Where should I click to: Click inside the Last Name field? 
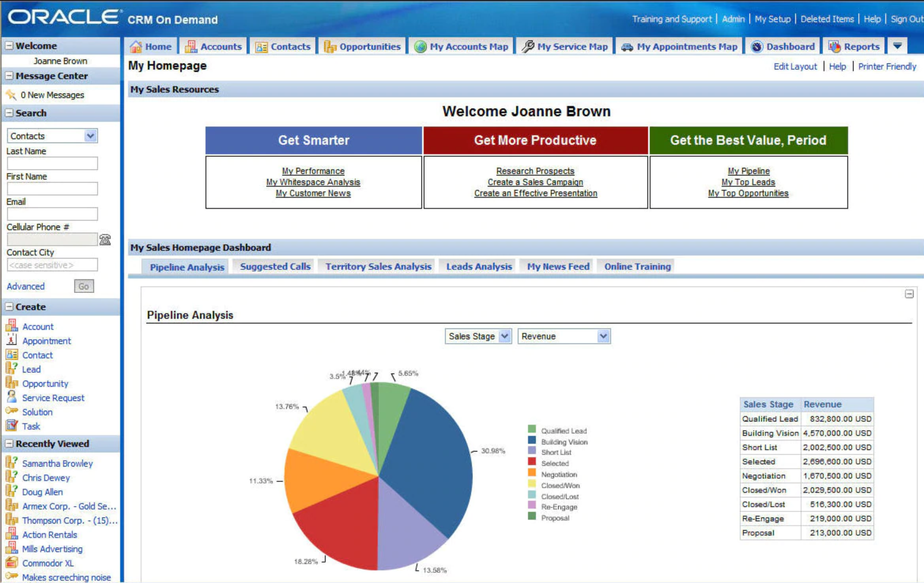[x=52, y=163]
